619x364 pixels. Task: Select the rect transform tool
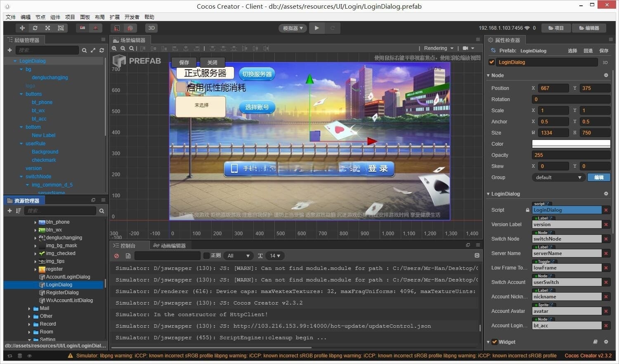tap(61, 28)
